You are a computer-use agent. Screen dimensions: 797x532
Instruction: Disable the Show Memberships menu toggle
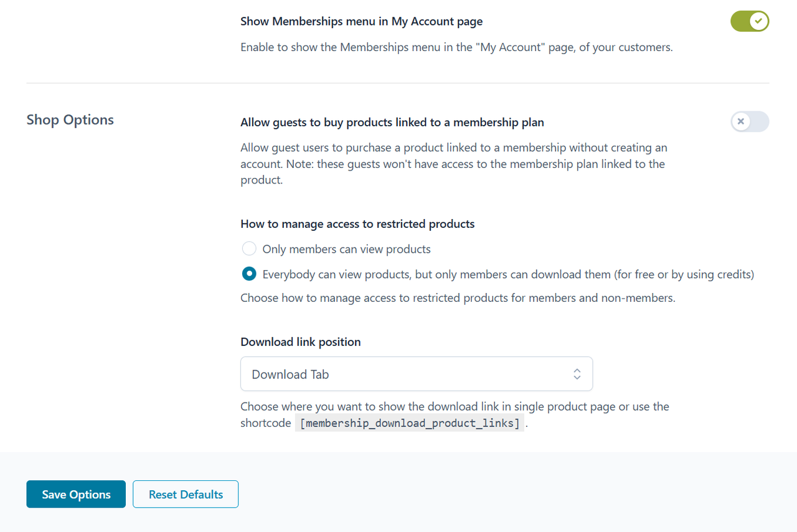(x=750, y=21)
